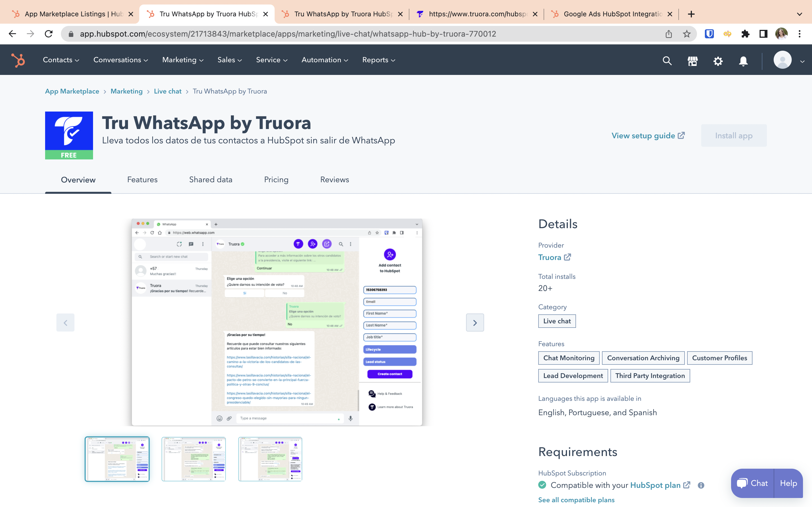The image size is (812, 507).
Task: Click the Help & Feedback icon in screenshot
Action: tap(372, 393)
